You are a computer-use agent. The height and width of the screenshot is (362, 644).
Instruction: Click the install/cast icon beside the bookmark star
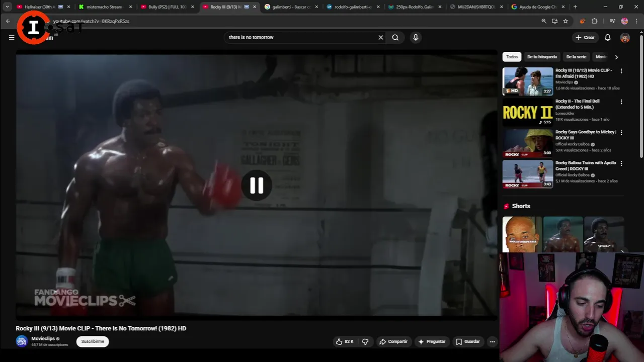(554, 21)
